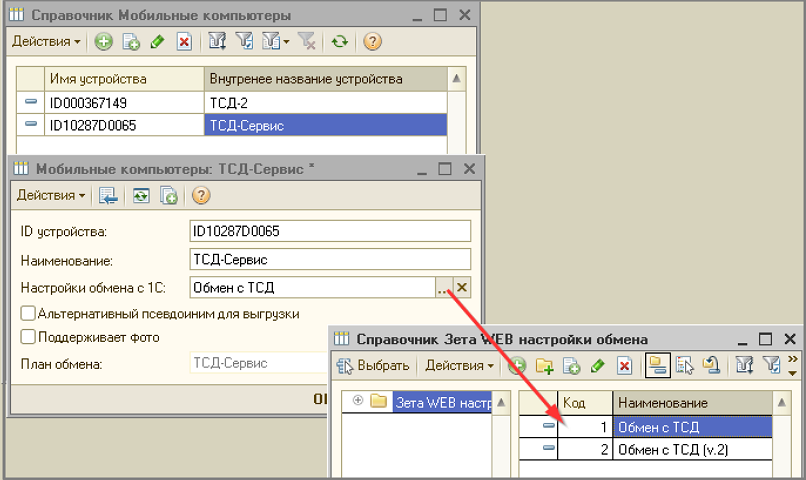The image size is (806, 480).
Task: Refresh the Мобильные компьютеры list
Action: coord(339,42)
